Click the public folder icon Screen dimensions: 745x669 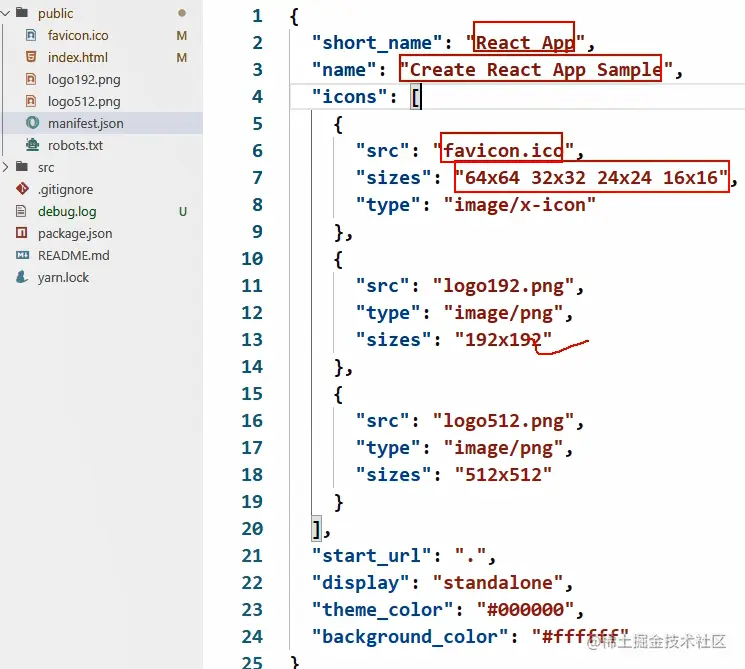pos(22,12)
